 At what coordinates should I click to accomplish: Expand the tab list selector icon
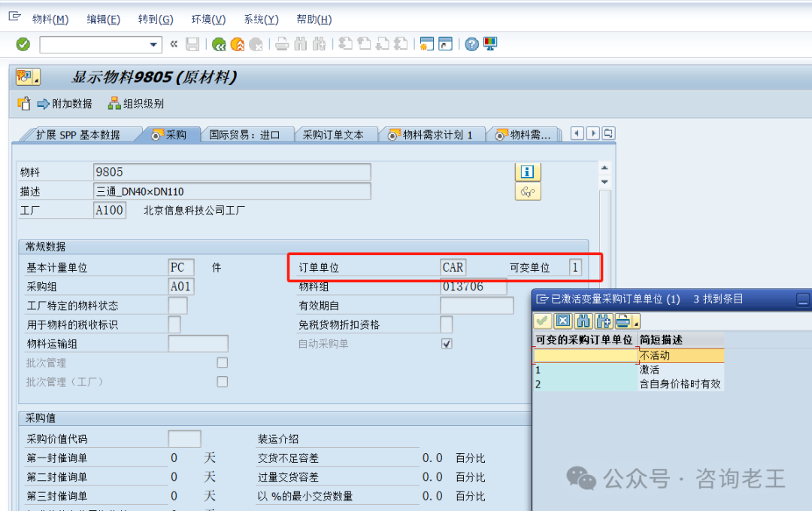607,133
